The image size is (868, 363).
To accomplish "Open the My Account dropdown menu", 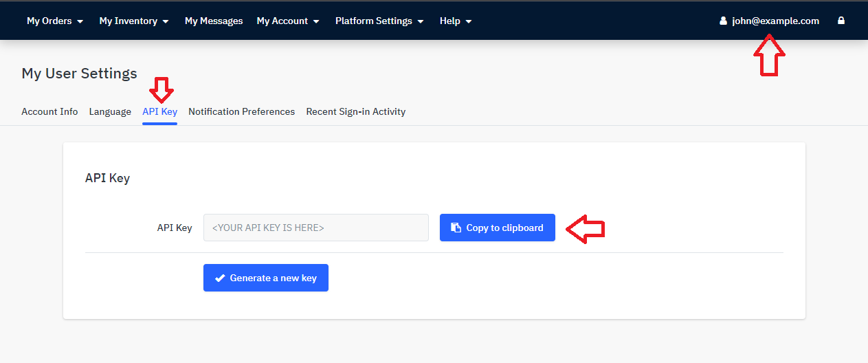I will [x=288, y=21].
